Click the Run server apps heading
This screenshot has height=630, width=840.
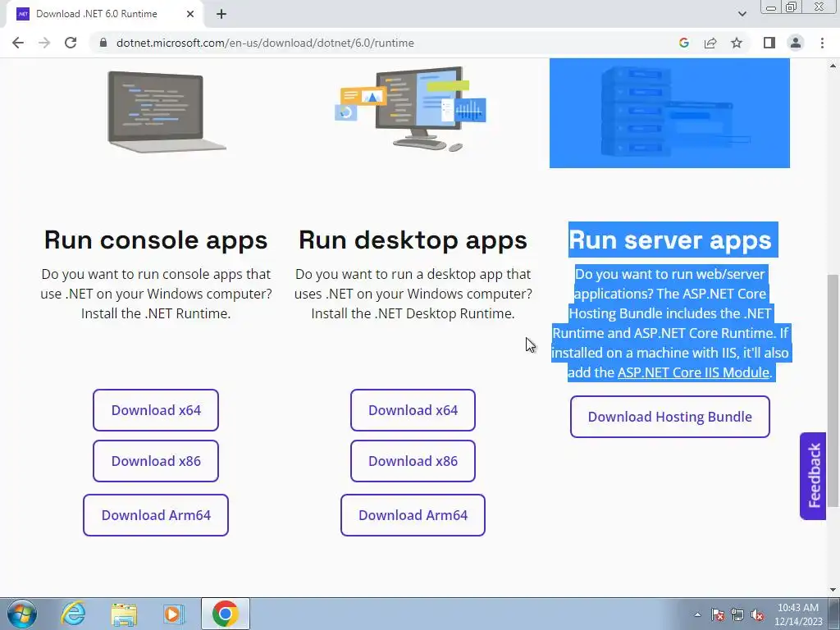670,240
